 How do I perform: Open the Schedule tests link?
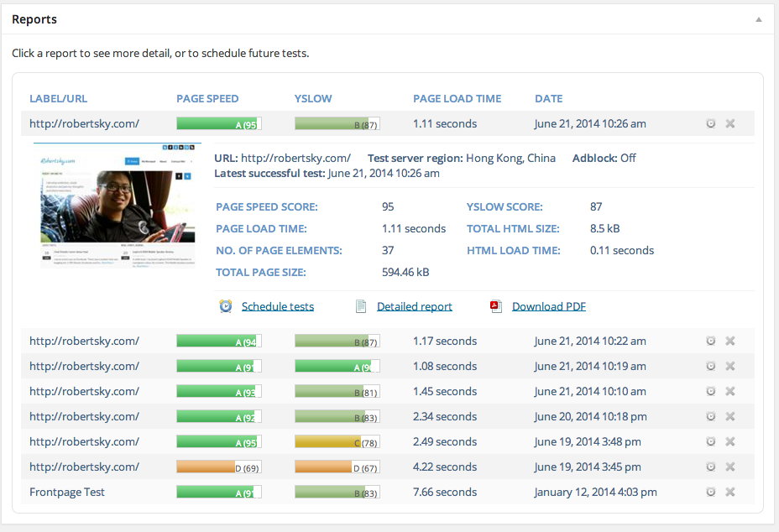click(x=278, y=306)
